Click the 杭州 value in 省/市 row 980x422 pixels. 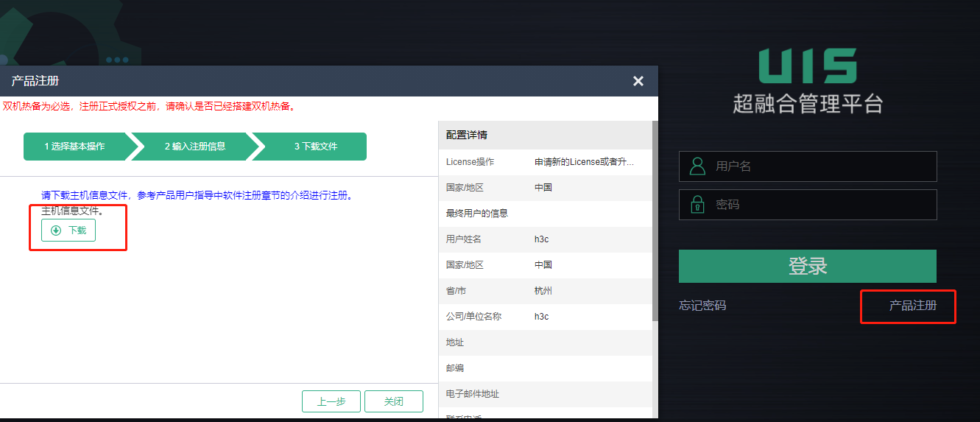pyautogui.click(x=543, y=291)
